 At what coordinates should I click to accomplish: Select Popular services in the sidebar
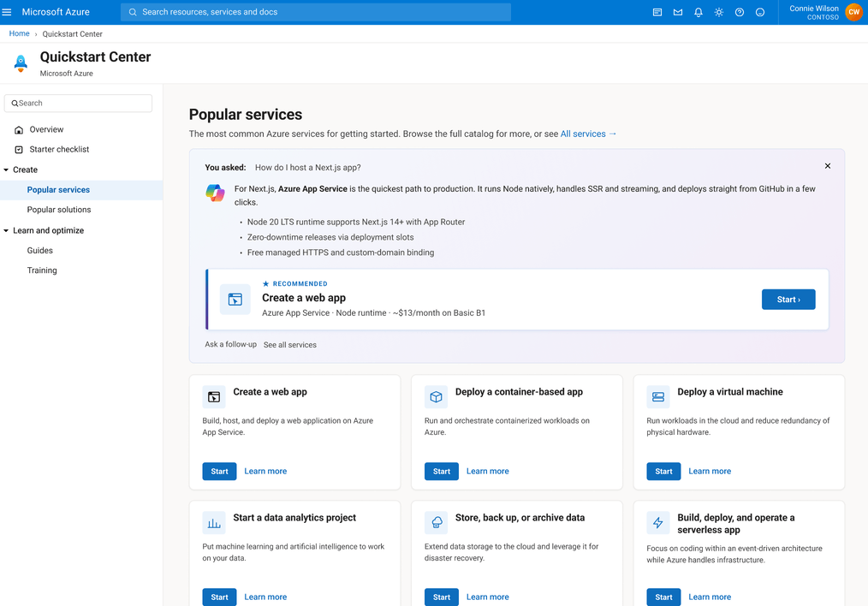point(81,190)
